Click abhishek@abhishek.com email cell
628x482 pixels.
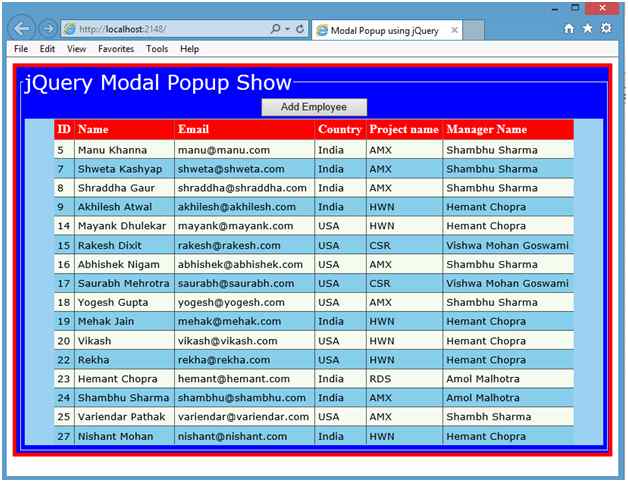(x=244, y=265)
